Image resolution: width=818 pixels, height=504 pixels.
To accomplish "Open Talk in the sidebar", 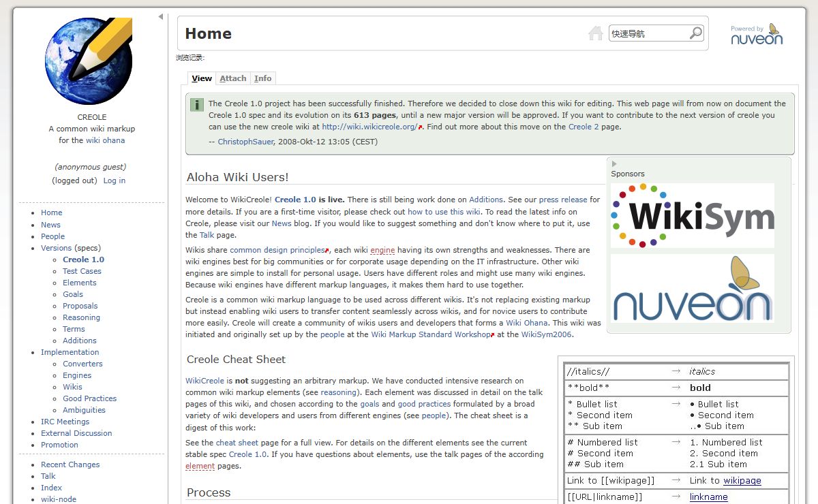I will click(48, 476).
